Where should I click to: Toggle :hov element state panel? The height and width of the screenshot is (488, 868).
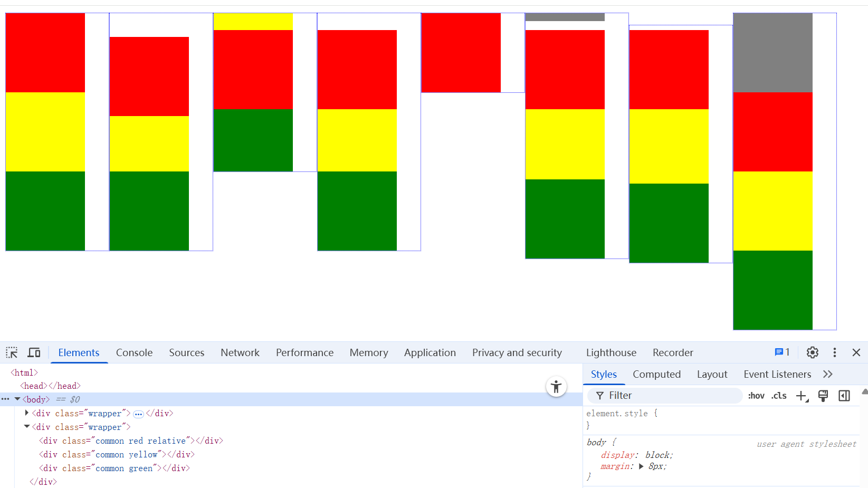click(756, 396)
